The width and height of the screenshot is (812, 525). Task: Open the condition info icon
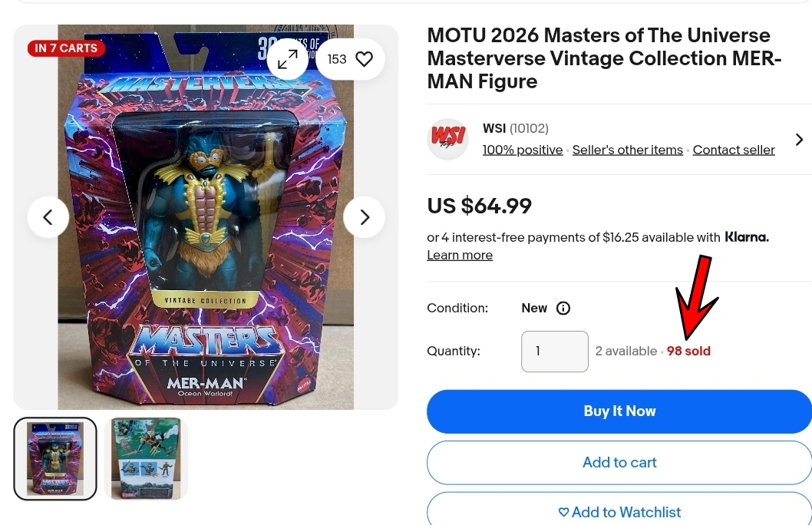coord(563,309)
